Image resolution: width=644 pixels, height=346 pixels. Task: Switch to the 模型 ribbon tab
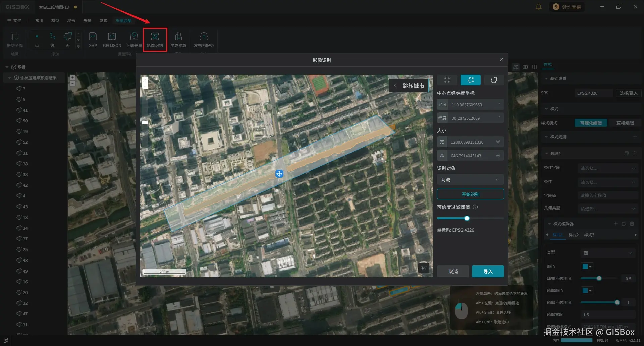click(x=55, y=20)
